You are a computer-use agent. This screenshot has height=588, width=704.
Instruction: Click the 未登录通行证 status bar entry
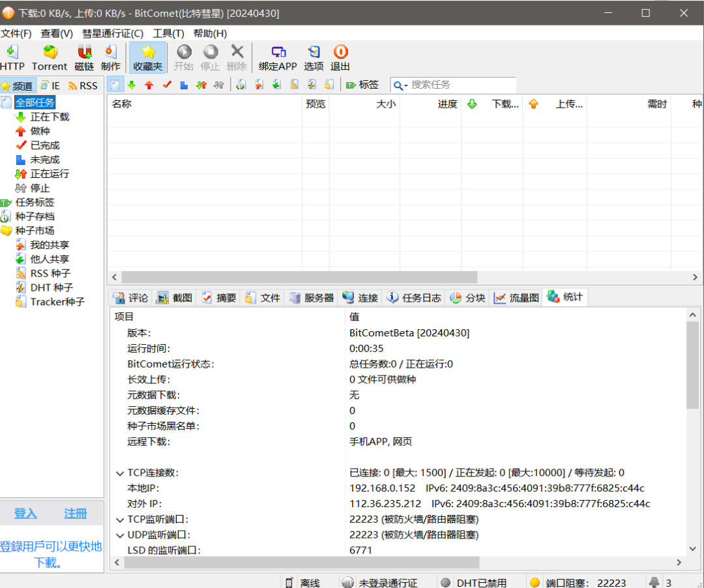tap(380, 583)
